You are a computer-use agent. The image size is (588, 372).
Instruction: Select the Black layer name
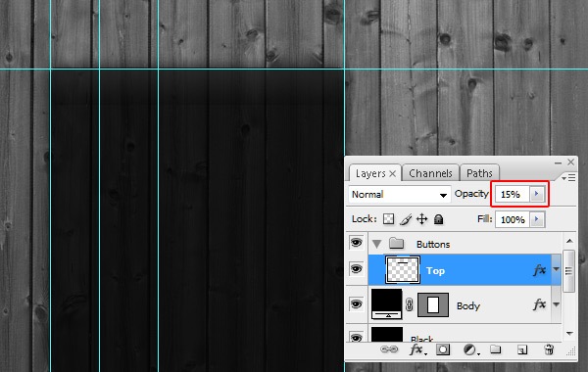pos(422,339)
